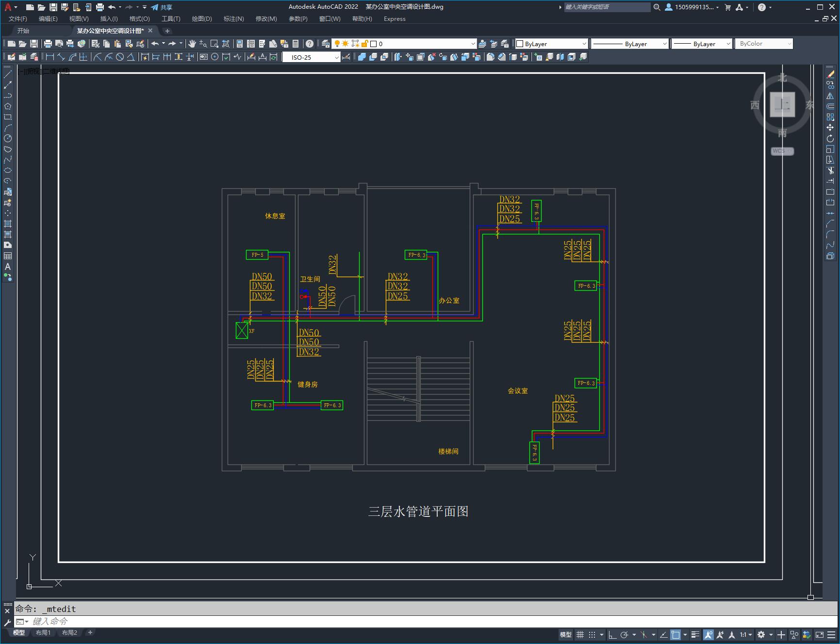Click the ViewCube 上 top face

point(782,104)
